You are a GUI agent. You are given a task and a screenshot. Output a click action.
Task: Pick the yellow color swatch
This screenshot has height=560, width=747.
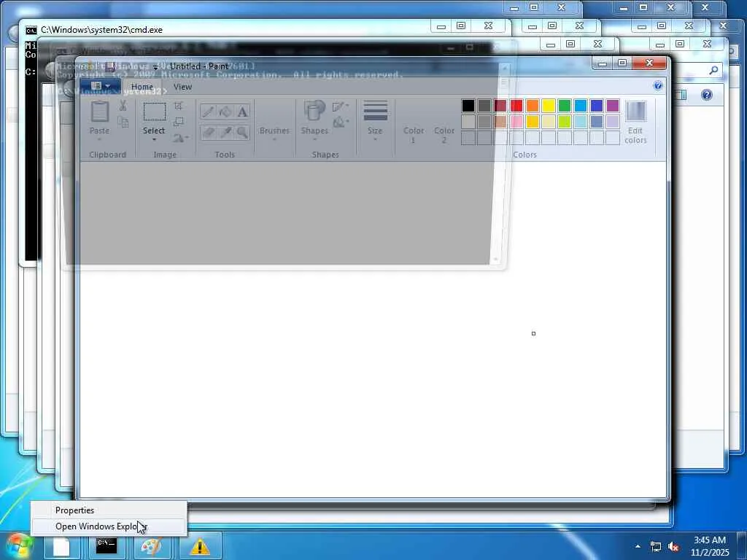pyautogui.click(x=549, y=106)
